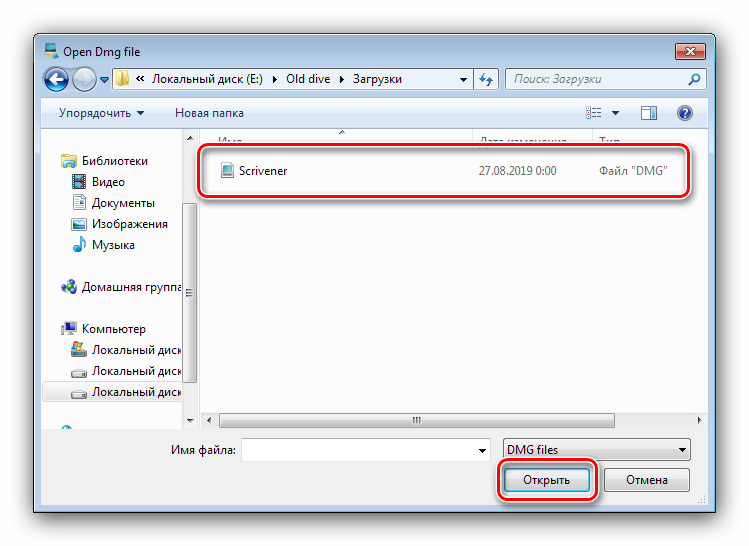The width and height of the screenshot is (749, 546).
Task: Click the Библиотеки folder icon
Action: [x=69, y=161]
